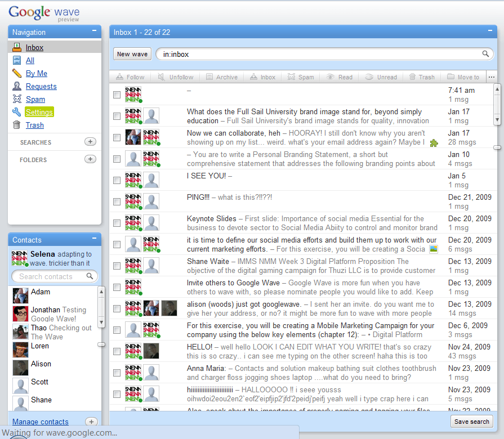Check the box for 'I SEE YOU!' wave
Viewport: 504px width, 439px height.
[x=117, y=180]
